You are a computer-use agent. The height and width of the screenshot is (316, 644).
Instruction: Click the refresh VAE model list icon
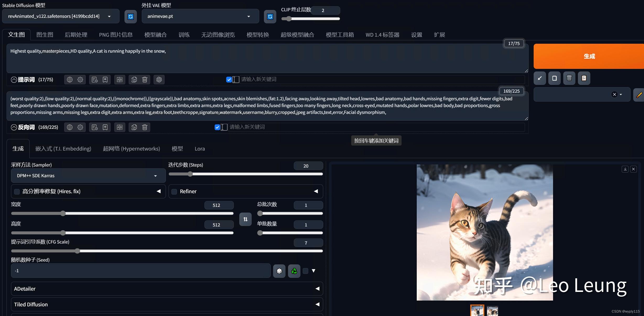pos(270,16)
